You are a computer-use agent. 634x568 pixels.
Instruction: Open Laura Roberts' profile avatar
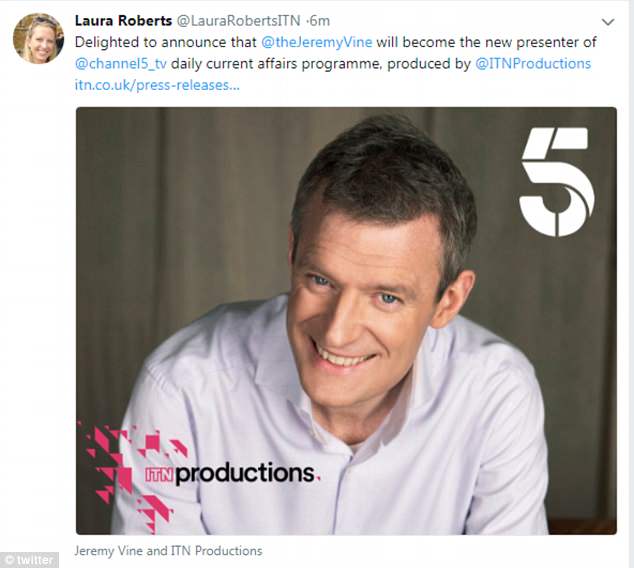pyautogui.click(x=38, y=38)
